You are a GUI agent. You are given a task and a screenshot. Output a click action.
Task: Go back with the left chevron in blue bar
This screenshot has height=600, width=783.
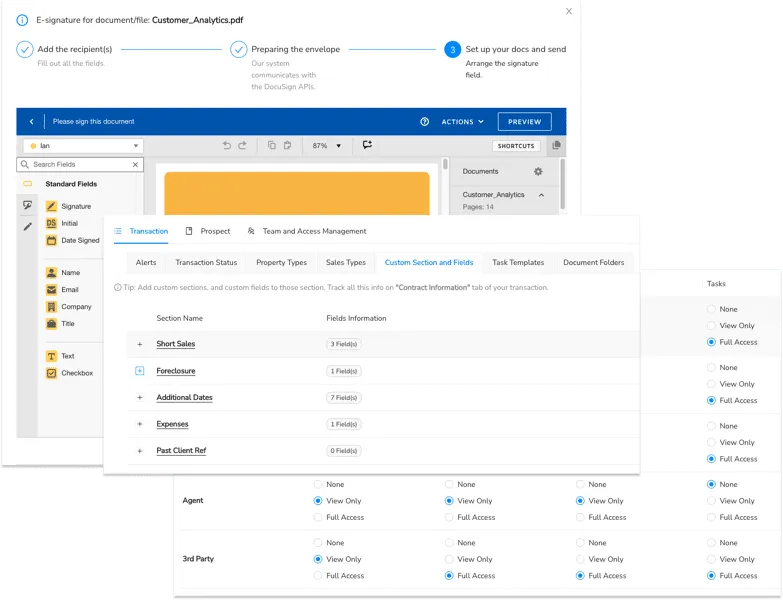(x=31, y=121)
